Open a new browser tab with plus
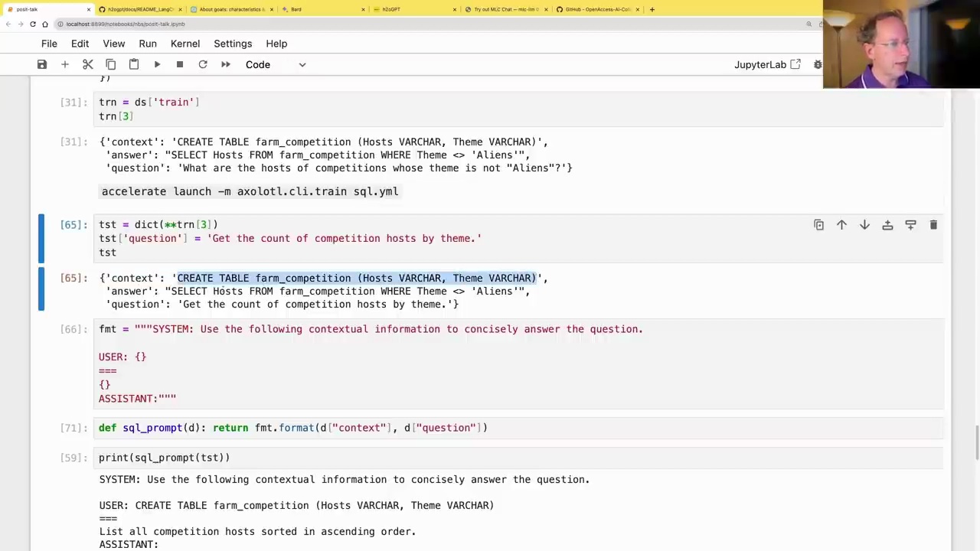Image resolution: width=980 pixels, height=551 pixels. 652,9
